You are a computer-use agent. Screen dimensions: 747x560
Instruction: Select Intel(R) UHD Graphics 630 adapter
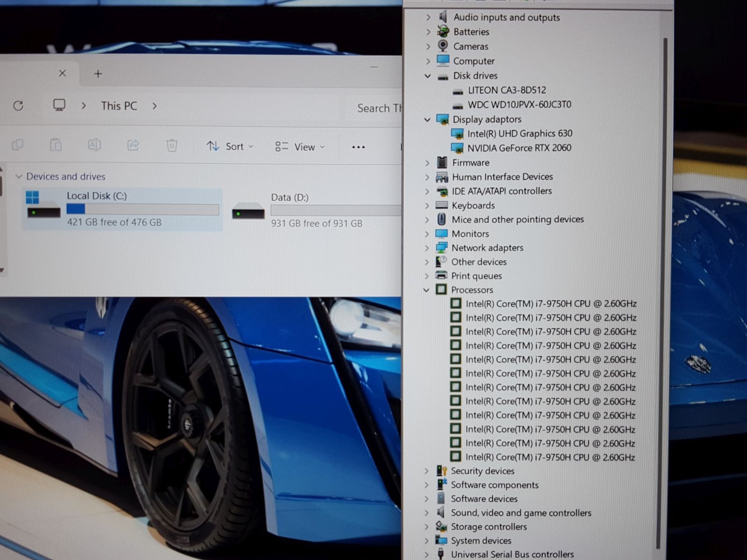click(520, 133)
